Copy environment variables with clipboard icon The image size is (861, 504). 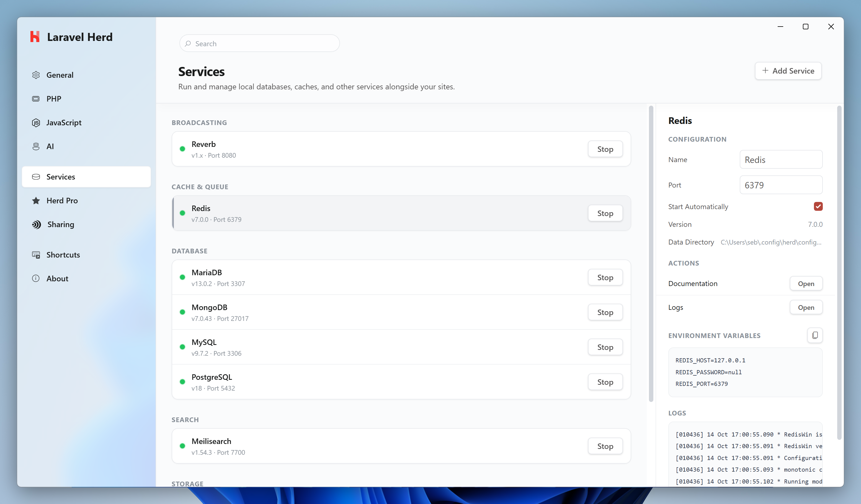coord(815,335)
